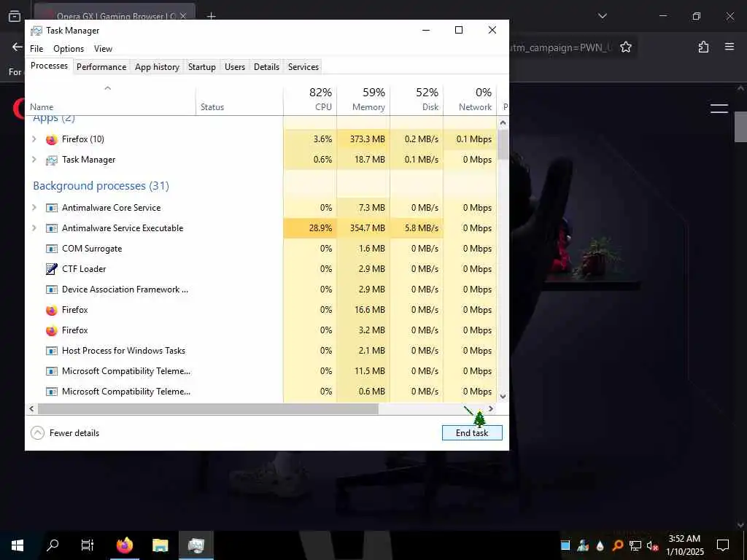
Task: Click the Status column header
Action: click(239, 99)
